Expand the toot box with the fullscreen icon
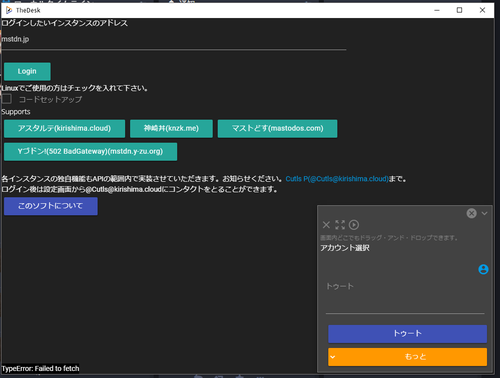The width and height of the screenshot is (500, 378). click(x=340, y=225)
